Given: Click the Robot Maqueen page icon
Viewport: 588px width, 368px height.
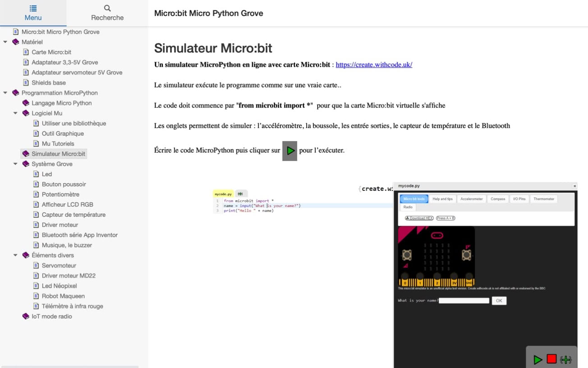Looking at the screenshot, I should [x=36, y=296].
